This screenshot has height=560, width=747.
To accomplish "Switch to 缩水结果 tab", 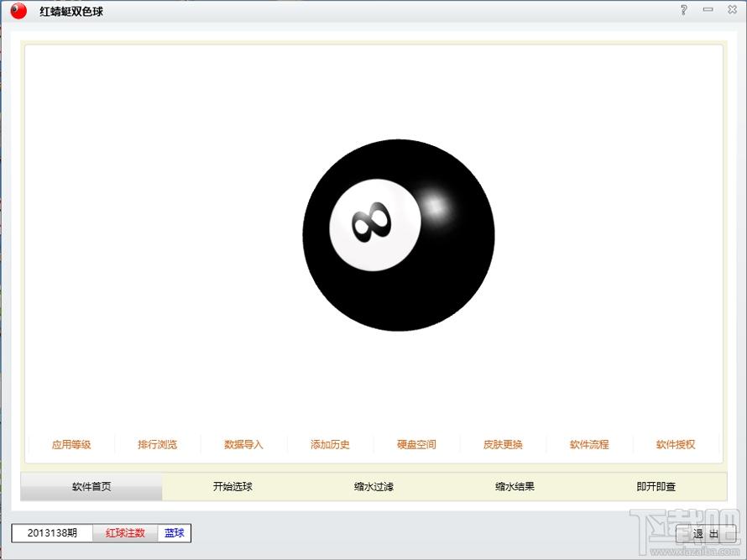I will (x=515, y=487).
